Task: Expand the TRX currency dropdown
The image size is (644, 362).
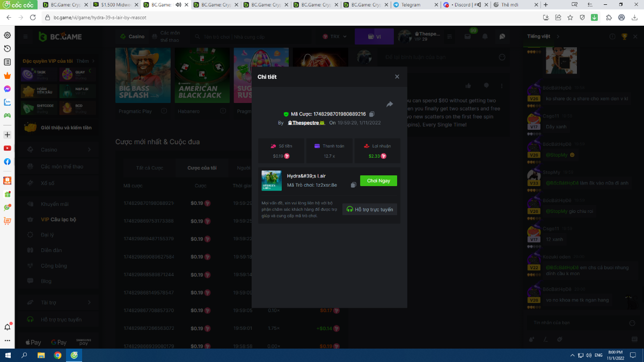Action: [335, 36]
